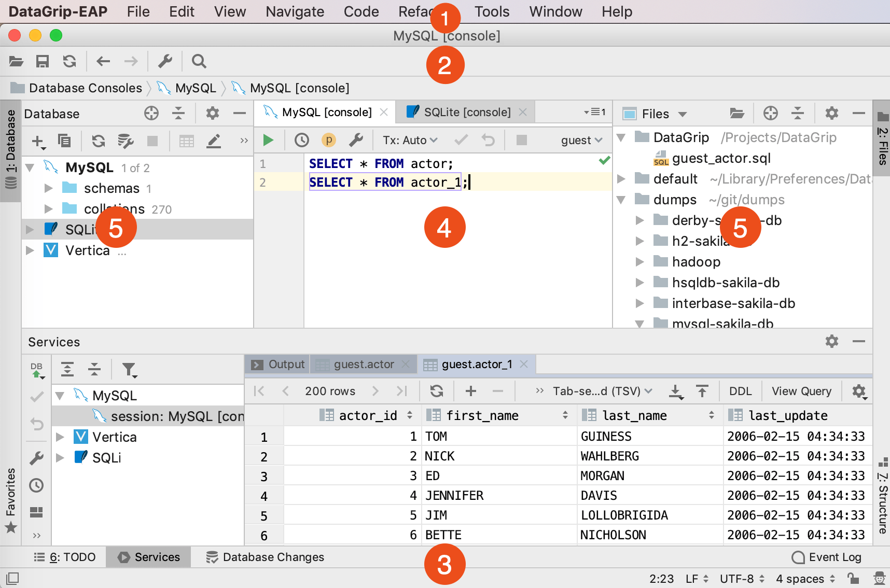This screenshot has height=588, width=890.
Task: Click the Search Everywhere magnifier icon
Action: pos(199,62)
